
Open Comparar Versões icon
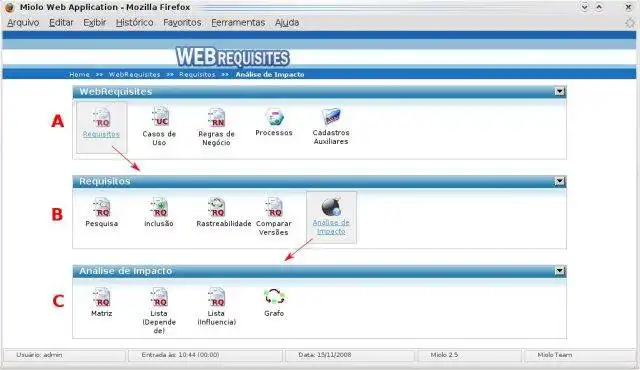tap(274, 207)
